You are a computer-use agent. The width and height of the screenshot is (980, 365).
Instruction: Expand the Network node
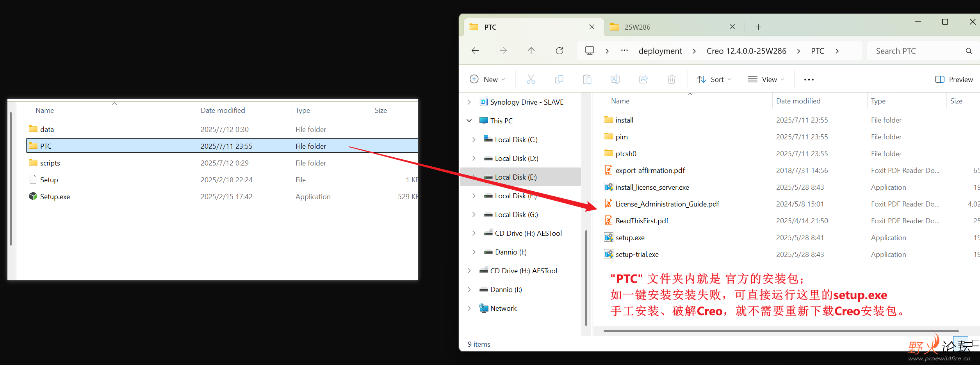[469, 308]
